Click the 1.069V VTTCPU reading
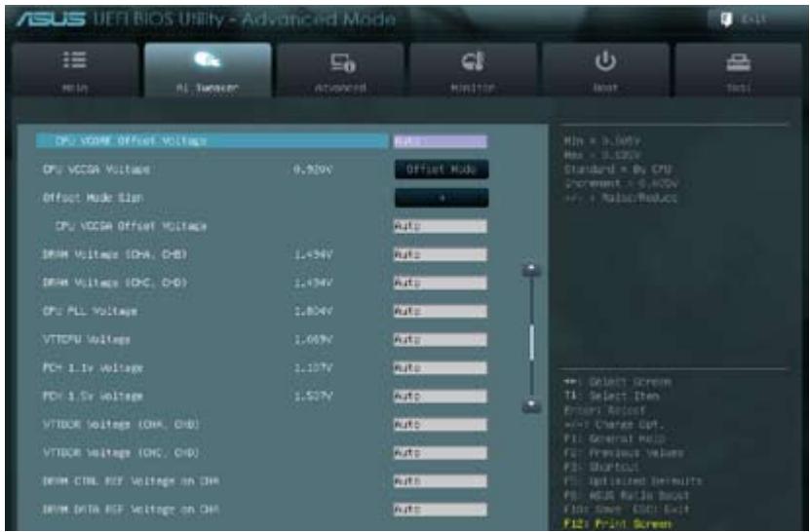The image size is (810, 532). pos(313,340)
